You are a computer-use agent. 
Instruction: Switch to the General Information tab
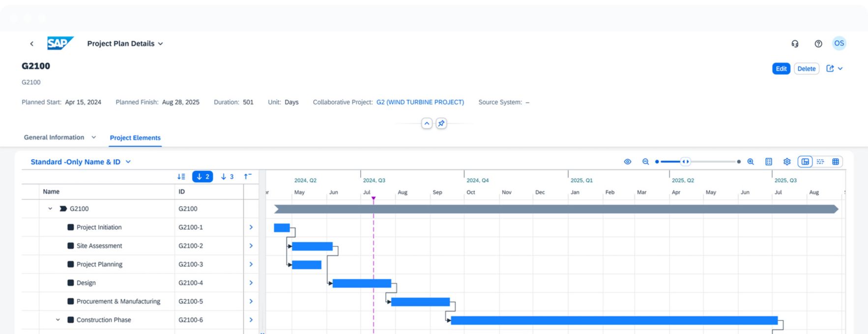[x=54, y=138]
